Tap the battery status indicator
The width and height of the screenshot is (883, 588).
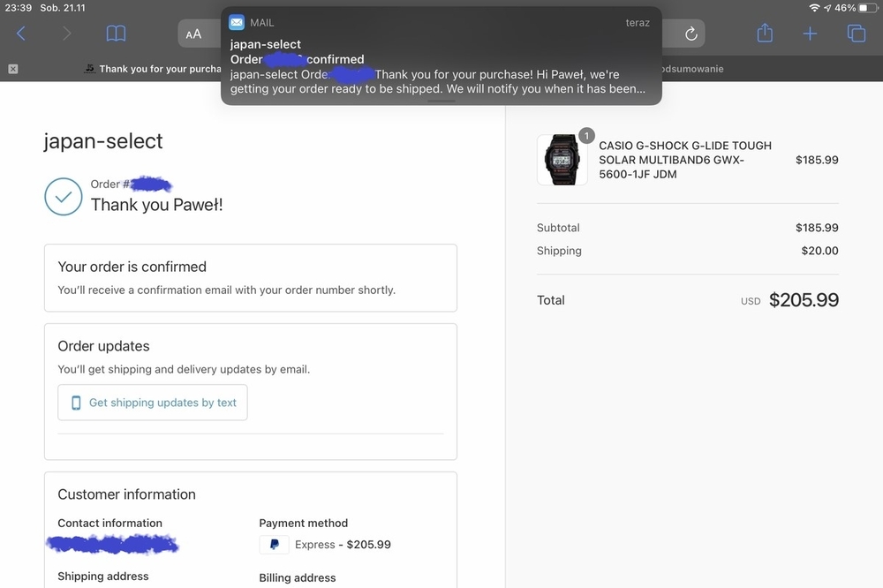pyautogui.click(x=865, y=8)
